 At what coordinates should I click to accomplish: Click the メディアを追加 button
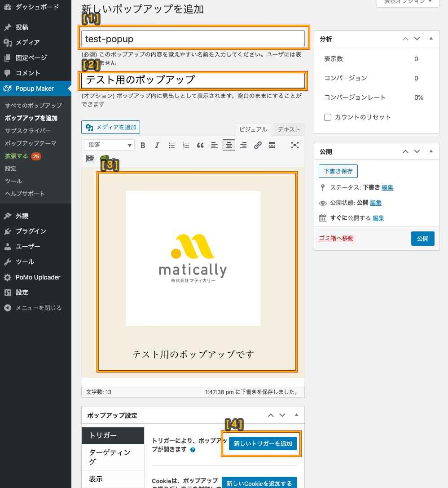111,127
